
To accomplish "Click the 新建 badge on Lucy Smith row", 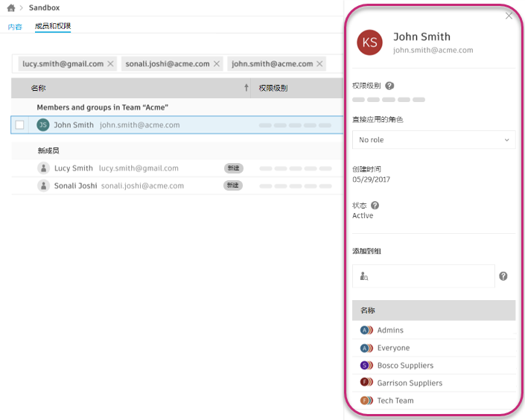I will click(x=233, y=168).
